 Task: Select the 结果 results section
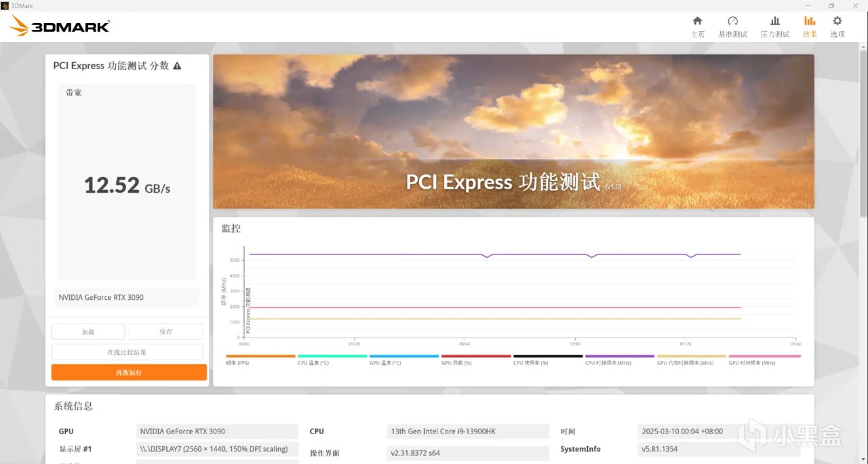[810, 27]
